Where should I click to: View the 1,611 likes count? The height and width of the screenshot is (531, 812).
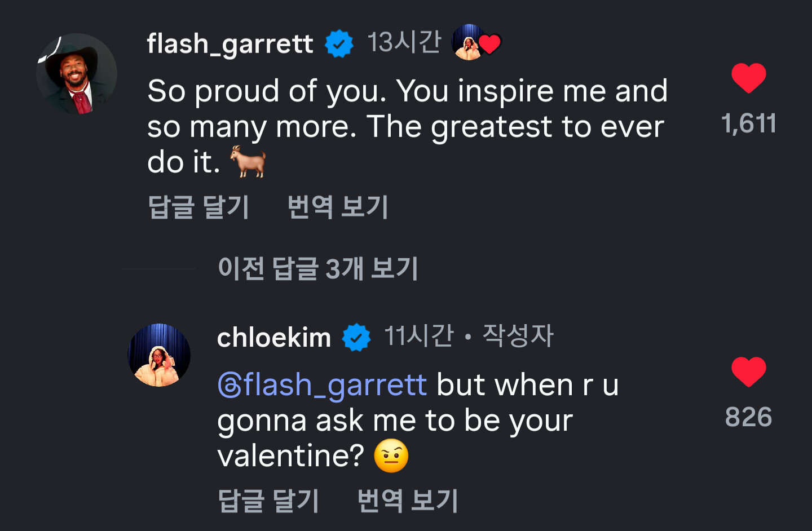(x=748, y=123)
